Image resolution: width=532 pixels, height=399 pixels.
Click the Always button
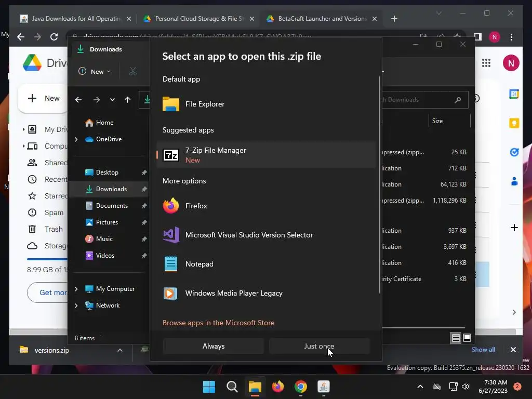214,346
